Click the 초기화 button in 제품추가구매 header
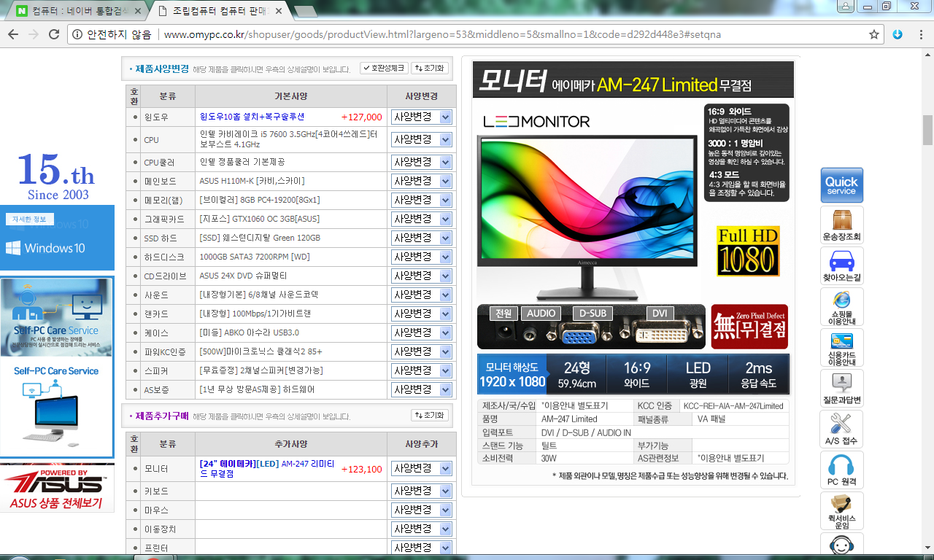Image resolution: width=934 pixels, height=560 pixels. pyautogui.click(x=430, y=416)
